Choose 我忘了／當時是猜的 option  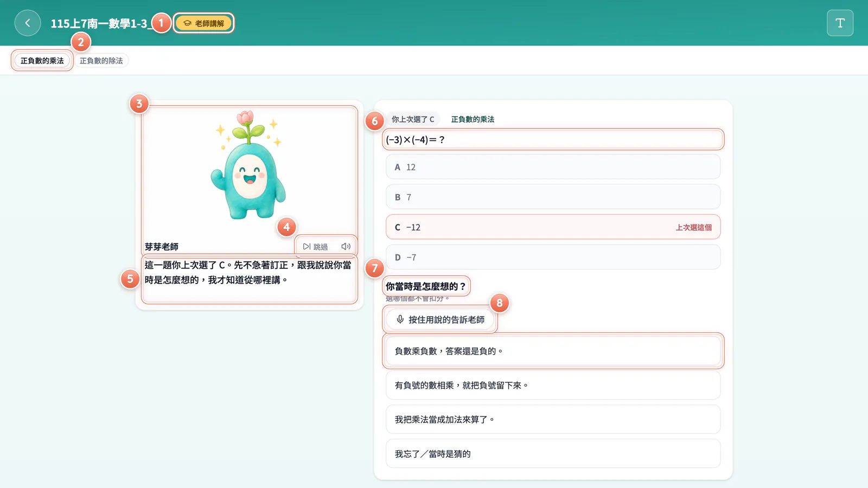553,454
